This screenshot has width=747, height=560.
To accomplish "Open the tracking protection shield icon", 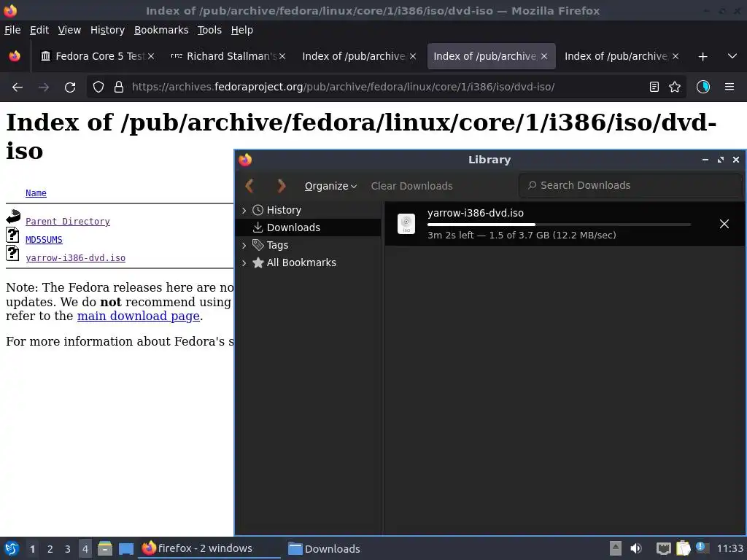I will pos(98,87).
